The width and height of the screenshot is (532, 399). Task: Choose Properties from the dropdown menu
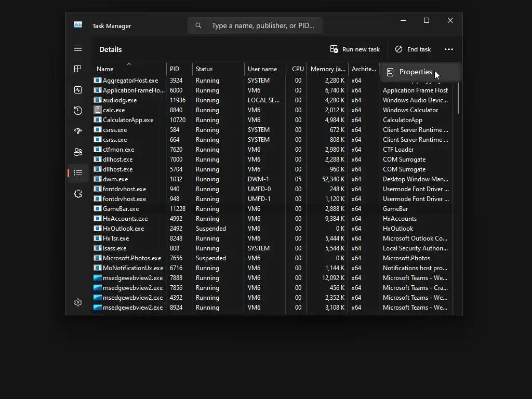coord(420,72)
